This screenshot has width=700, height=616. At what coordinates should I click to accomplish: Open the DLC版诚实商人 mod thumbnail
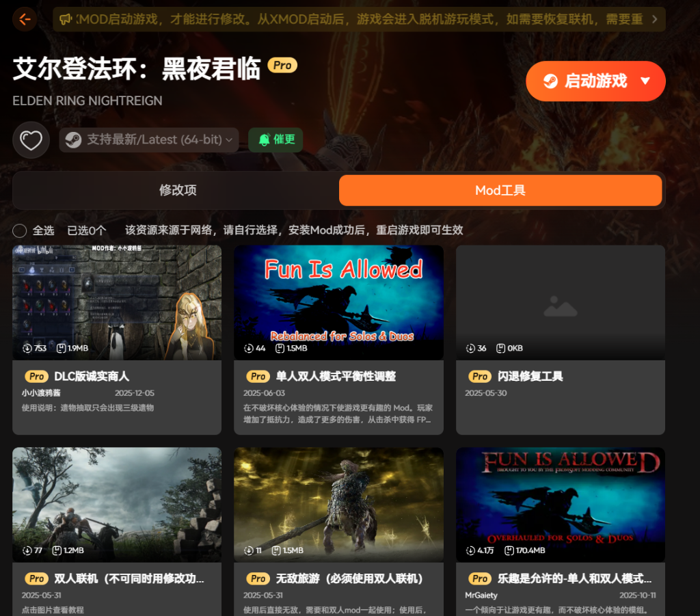click(117, 302)
